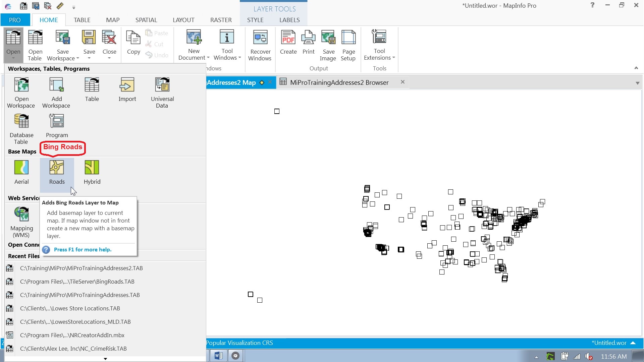The height and width of the screenshot is (362, 644).
Task: Collapse the ribbon with the up chevron
Action: point(636,67)
